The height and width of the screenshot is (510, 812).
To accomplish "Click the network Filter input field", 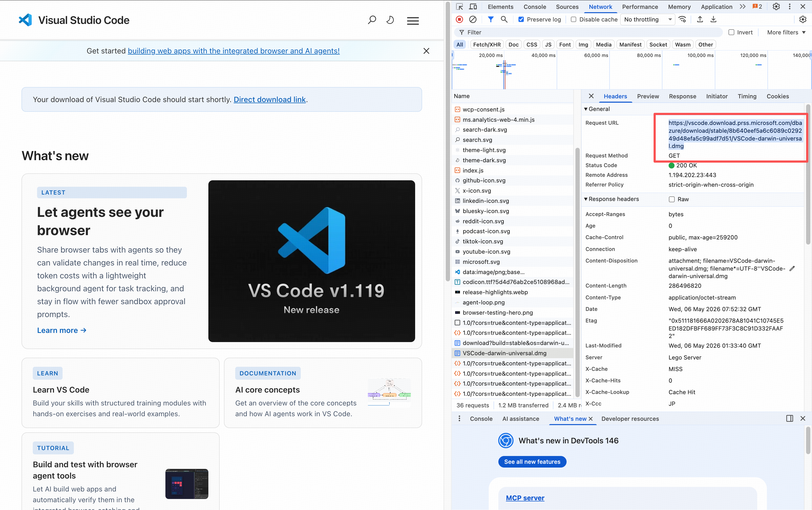I will [588, 33].
